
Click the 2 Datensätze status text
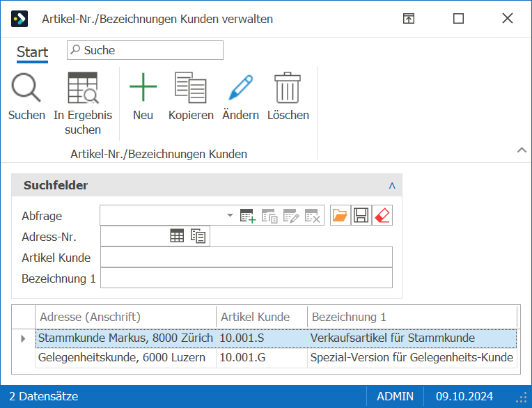[43, 396]
